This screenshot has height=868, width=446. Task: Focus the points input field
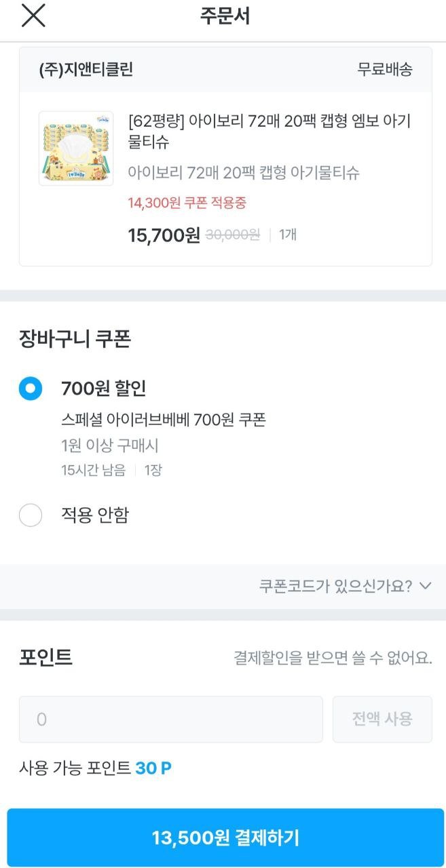[170, 719]
